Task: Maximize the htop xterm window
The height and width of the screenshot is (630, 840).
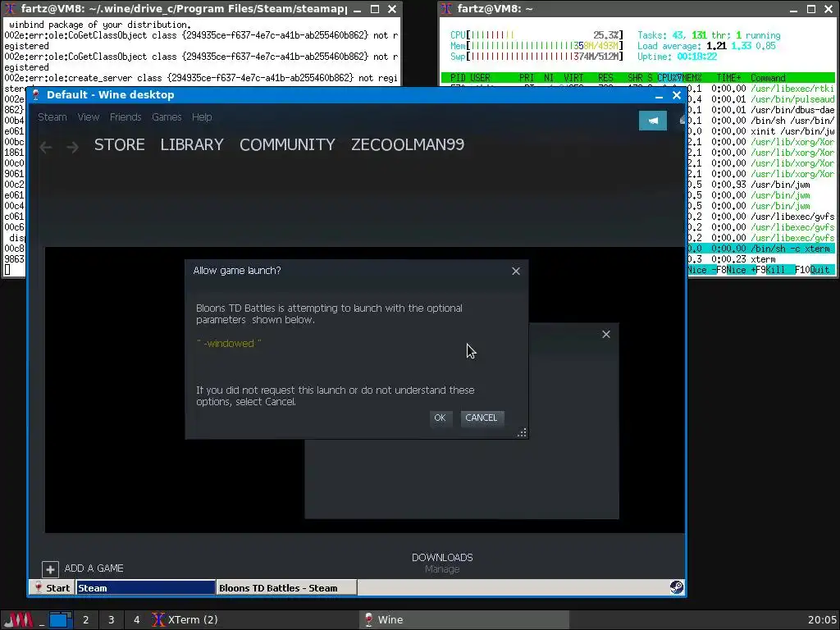Action: 811,9
